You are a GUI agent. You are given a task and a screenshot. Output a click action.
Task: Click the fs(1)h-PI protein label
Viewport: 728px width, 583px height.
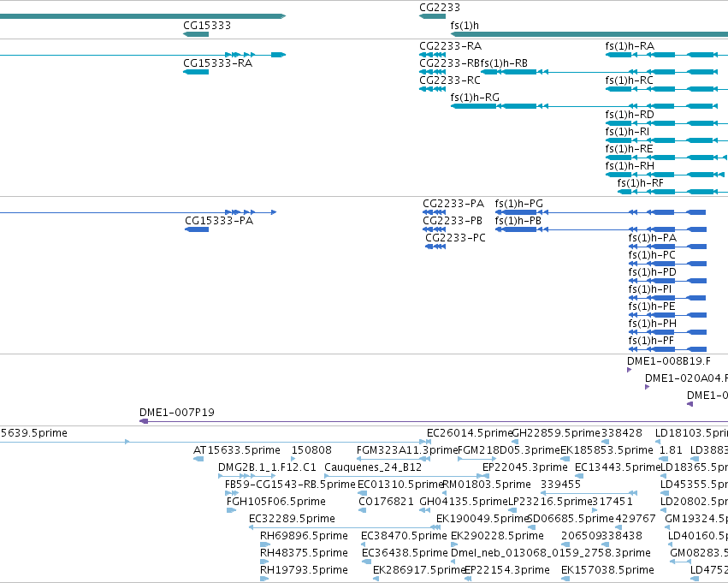click(650, 290)
